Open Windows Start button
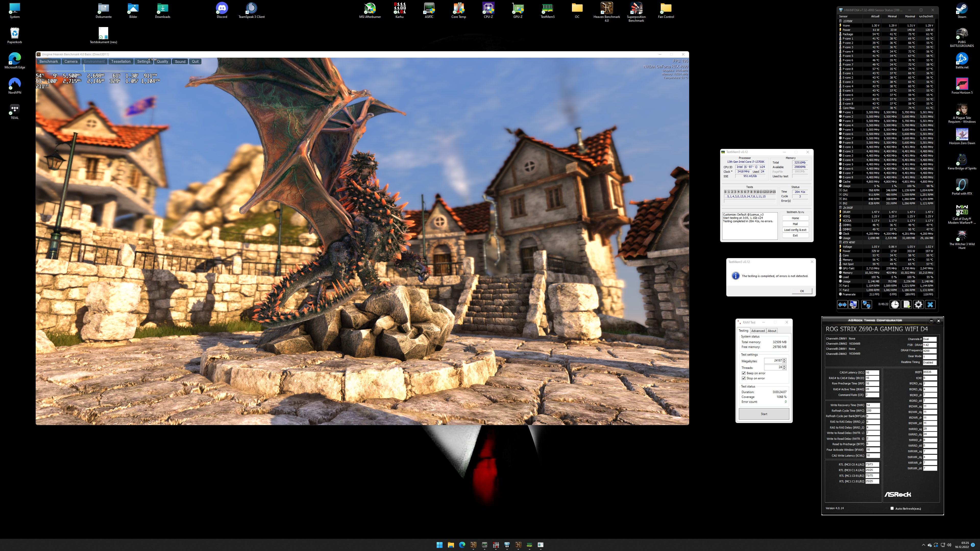This screenshot has height=551, width=980. click(439, 545)
